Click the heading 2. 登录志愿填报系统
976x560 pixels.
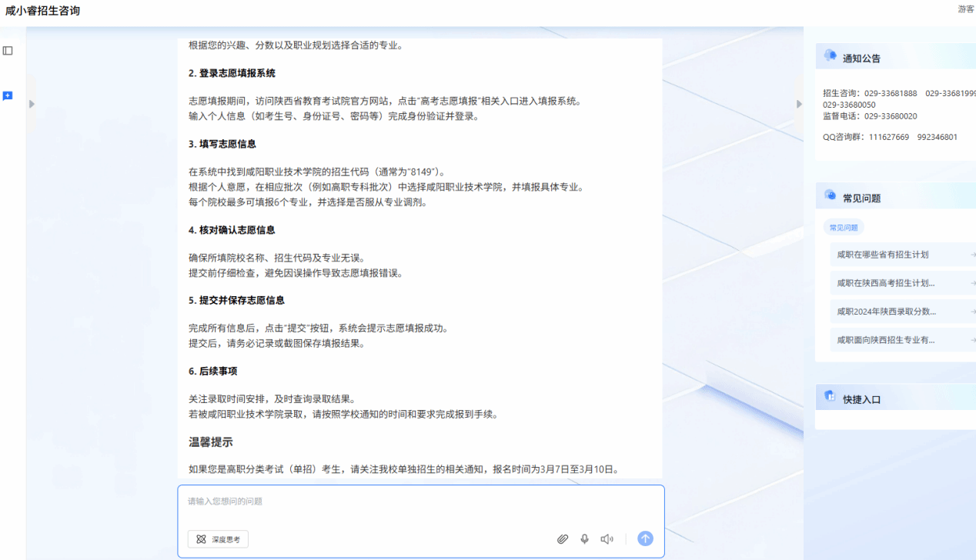(x=232, y=73)
